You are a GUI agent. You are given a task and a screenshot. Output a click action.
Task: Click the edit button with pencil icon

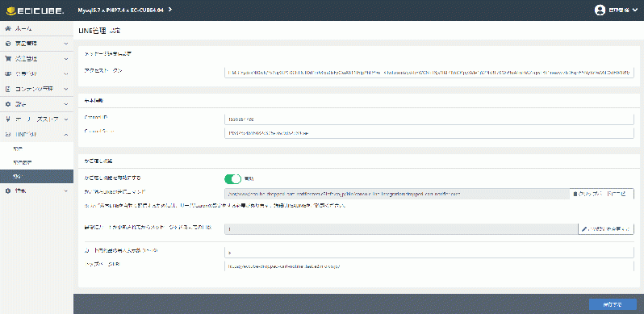(606, 229)
